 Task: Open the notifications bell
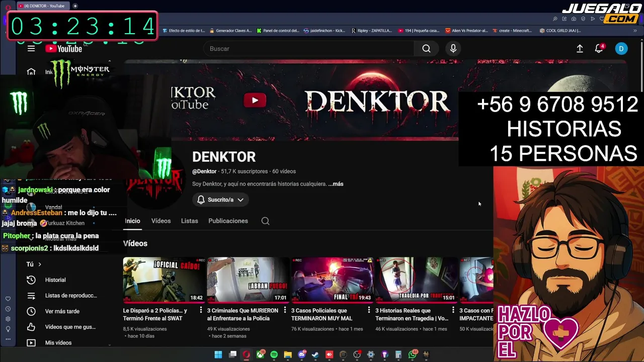click(x=599, y=48)
